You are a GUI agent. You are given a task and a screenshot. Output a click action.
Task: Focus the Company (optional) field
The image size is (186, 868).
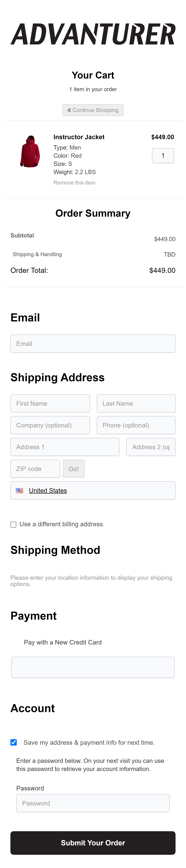pos(50,425)
